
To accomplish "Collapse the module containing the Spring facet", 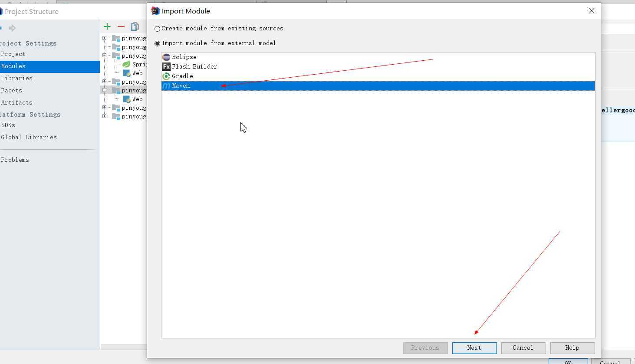I will [105, 56].
